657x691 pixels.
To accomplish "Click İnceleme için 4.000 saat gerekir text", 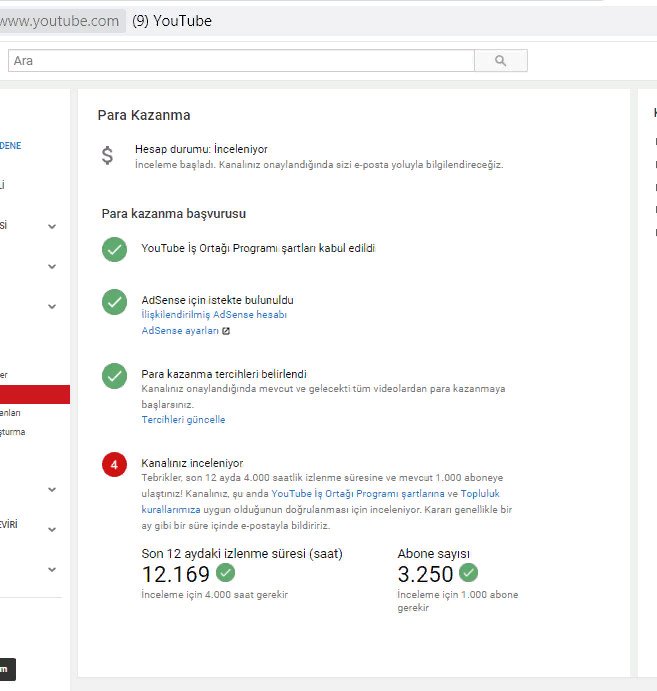I will 215,594.
